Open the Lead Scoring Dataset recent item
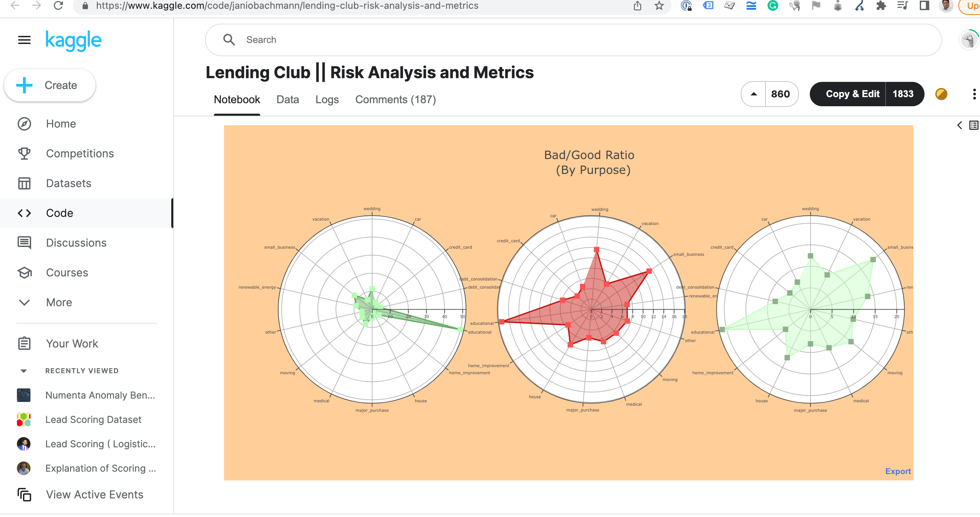 tap(93, 420)
